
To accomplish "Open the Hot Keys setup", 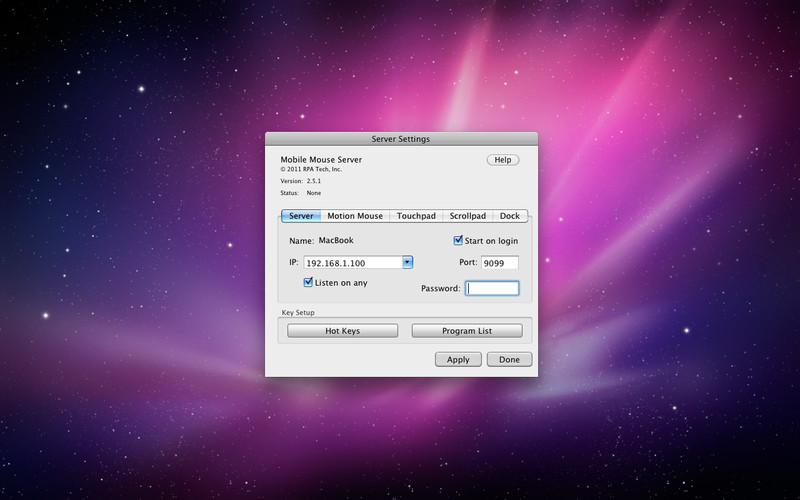I will pos(342,331).
